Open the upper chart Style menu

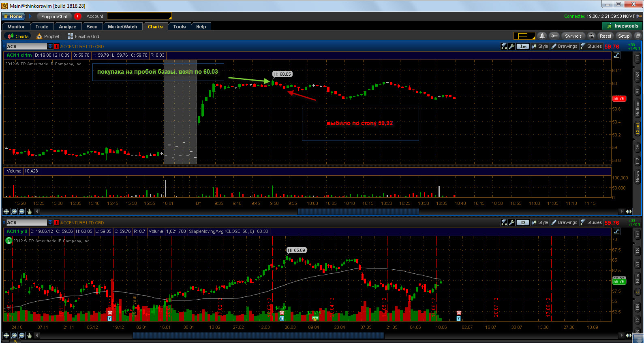coord(540,47)
